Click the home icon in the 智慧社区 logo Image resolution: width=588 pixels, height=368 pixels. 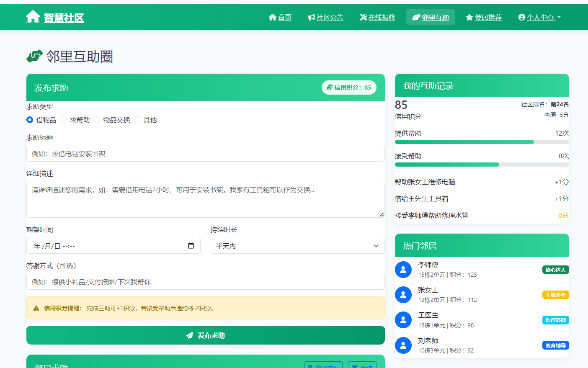click(x=33, y=17)
